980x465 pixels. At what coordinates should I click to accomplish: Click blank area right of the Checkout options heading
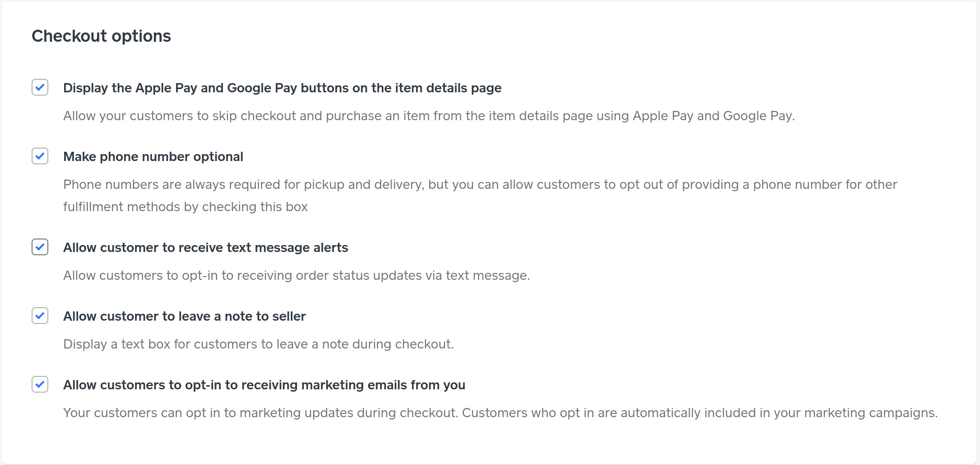point(557,36)
